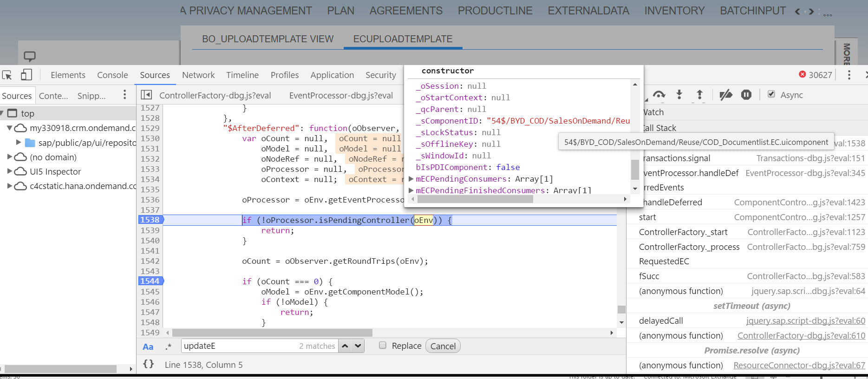Toggle the file navigator sidebar icon
This screenshot has width=868, height=379.
(146, 95)
